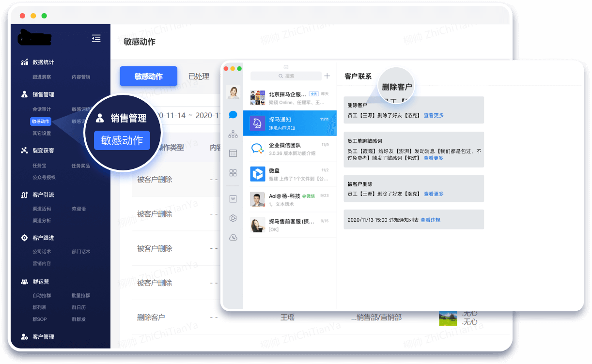This screenshot has width=592, height=364.
Task: Click the 查看违规 link
Action: tap(430, 219)
